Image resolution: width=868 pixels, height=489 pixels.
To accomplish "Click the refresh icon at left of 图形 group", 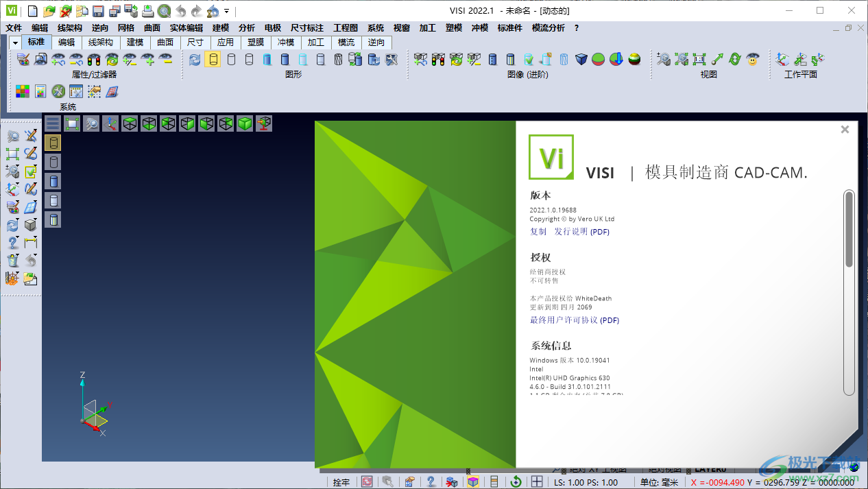I will (x=194, y=60).
